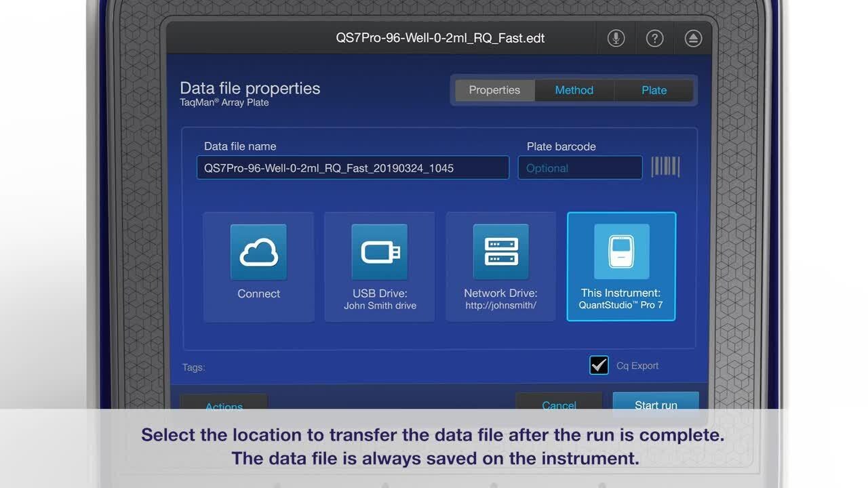Tap the Network Drive http://johnsmith/ label
868x488 pixels.
(500, 299)
